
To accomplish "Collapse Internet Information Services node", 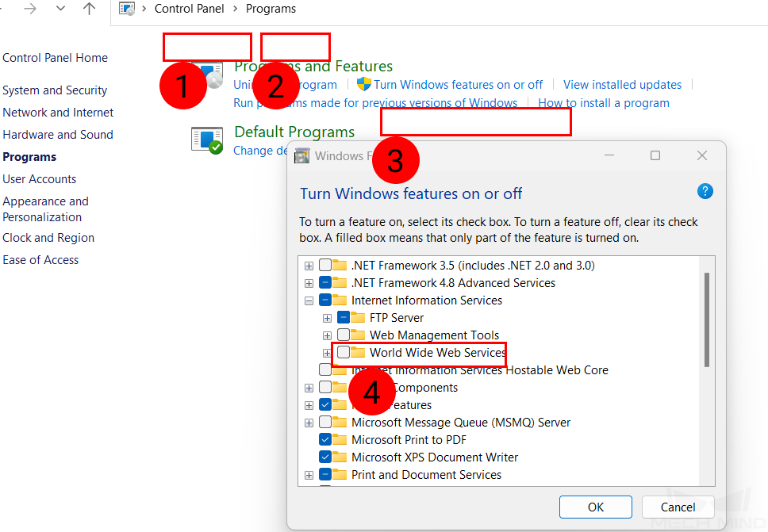I will pyautogui.click(x=309, y=301).
